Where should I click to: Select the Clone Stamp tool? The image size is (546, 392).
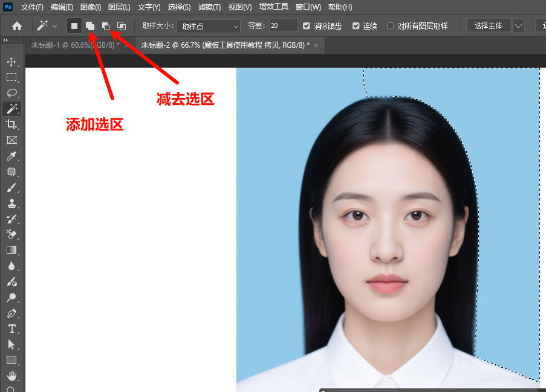[x=11, y=203]
